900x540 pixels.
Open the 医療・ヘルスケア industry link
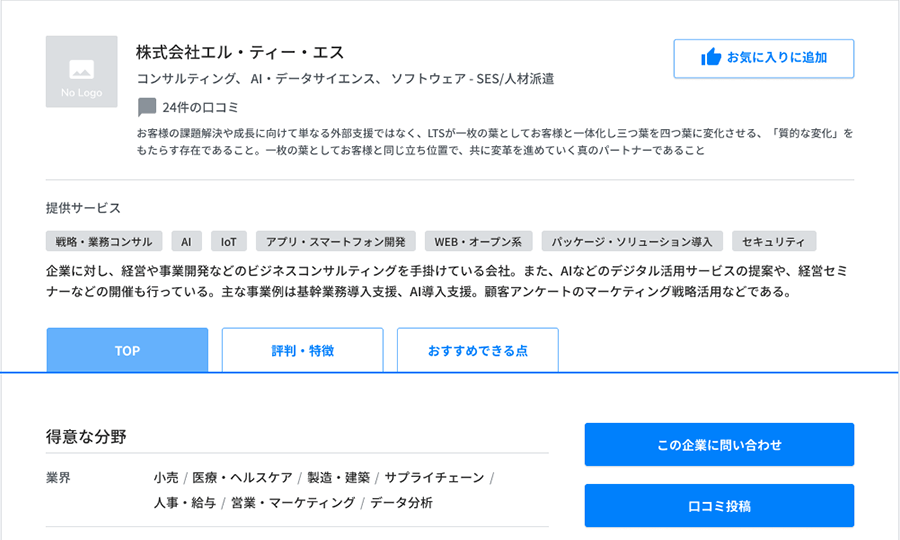242,477
